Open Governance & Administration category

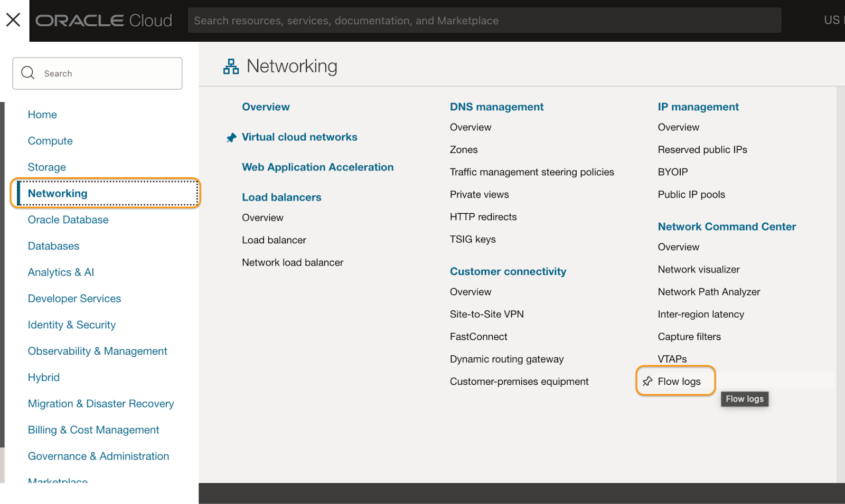(99, 457)
